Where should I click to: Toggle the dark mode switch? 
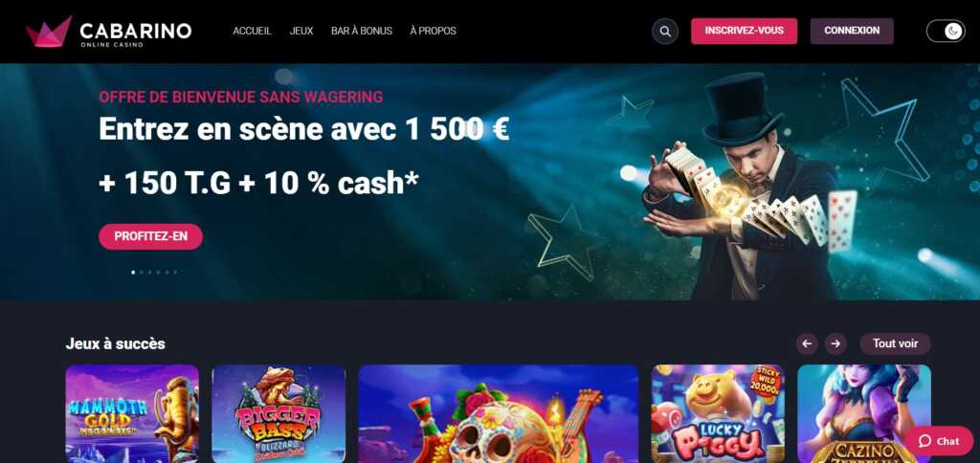tap(946, 32)
